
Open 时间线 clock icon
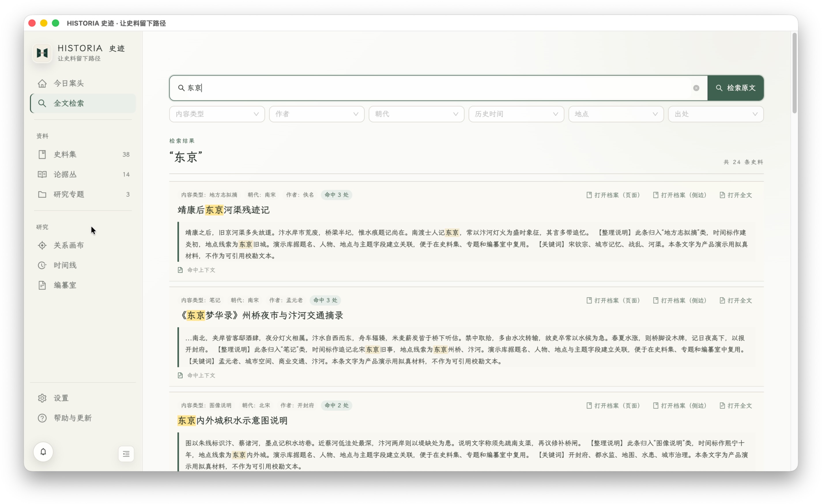[x=42, y=265]
